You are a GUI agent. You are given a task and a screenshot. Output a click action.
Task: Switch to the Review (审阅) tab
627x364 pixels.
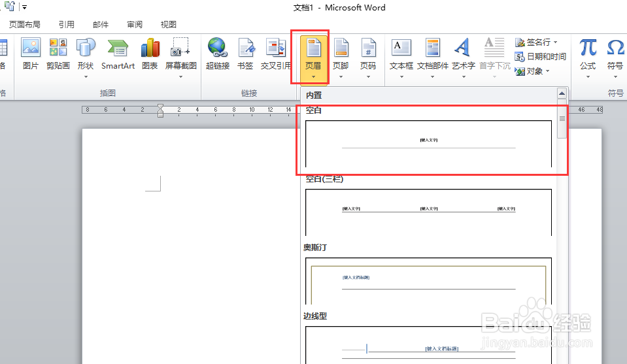[x=135, y=24]
